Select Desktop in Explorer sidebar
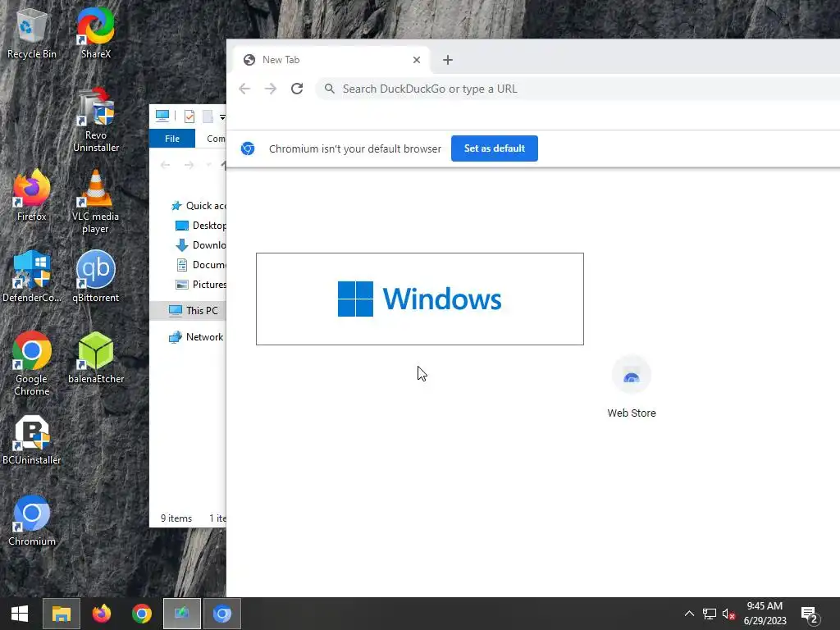The width and height of the screenshot is (840, 630). pos(200,226)
